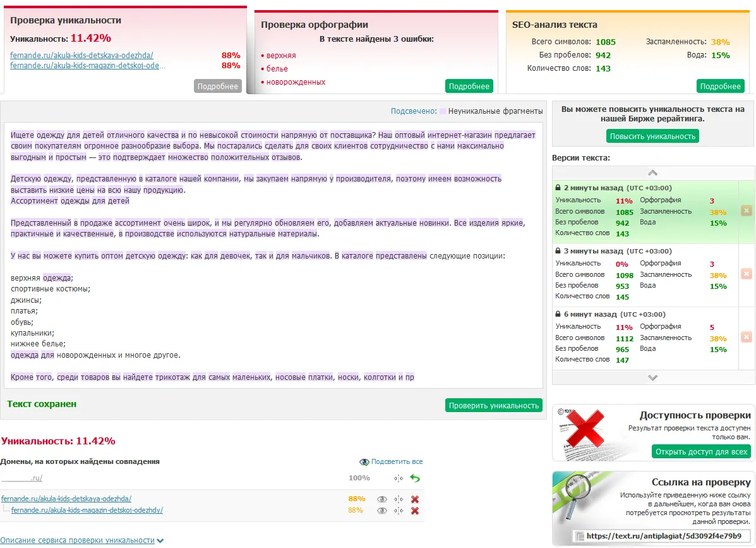This screenshot has height=548, width=756.
Task: Click the check URL field with text.ru/antiplagiat link
Action: 661,536
